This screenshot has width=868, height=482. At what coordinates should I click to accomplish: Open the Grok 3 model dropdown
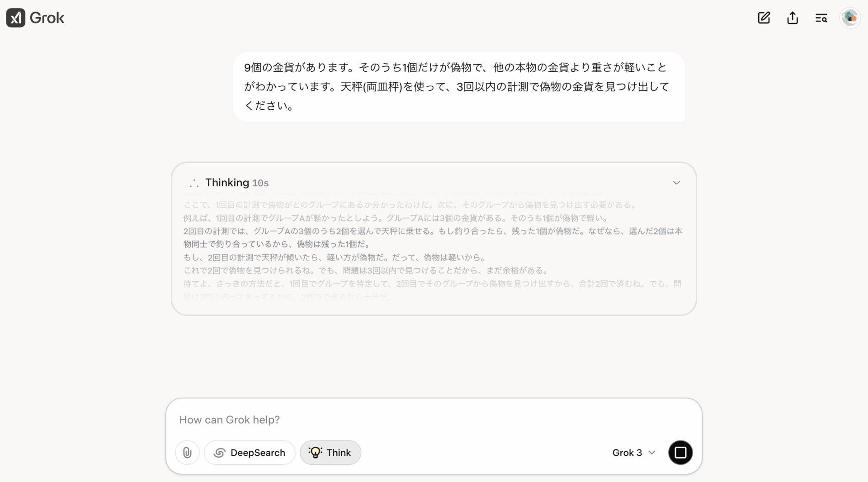627,453
